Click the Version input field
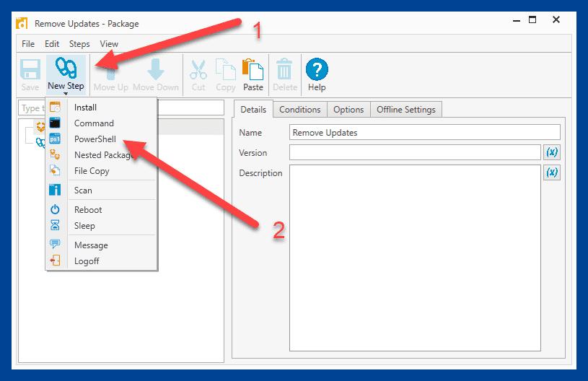Image resolution: width=588 pixels, height=381 pixels. click(415, 152)
